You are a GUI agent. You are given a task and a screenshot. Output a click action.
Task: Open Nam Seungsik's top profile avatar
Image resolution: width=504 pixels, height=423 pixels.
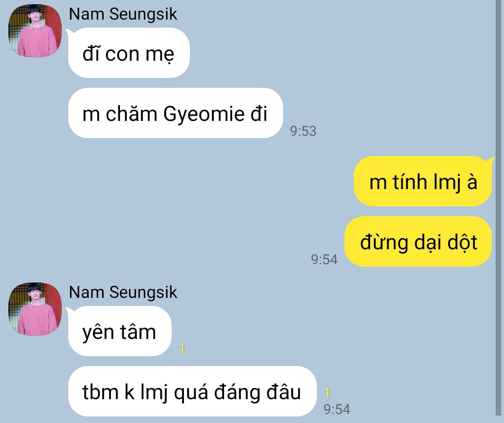coord(35,31)
